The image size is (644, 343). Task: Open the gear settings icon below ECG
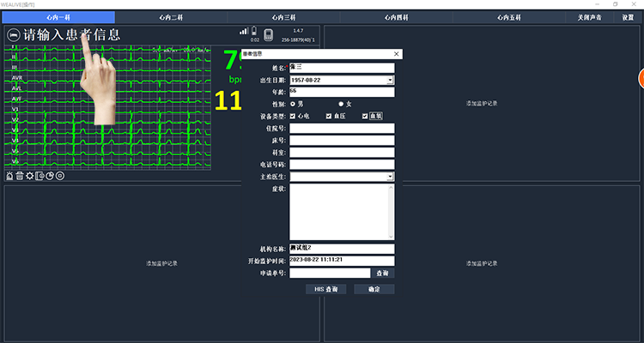30,176
